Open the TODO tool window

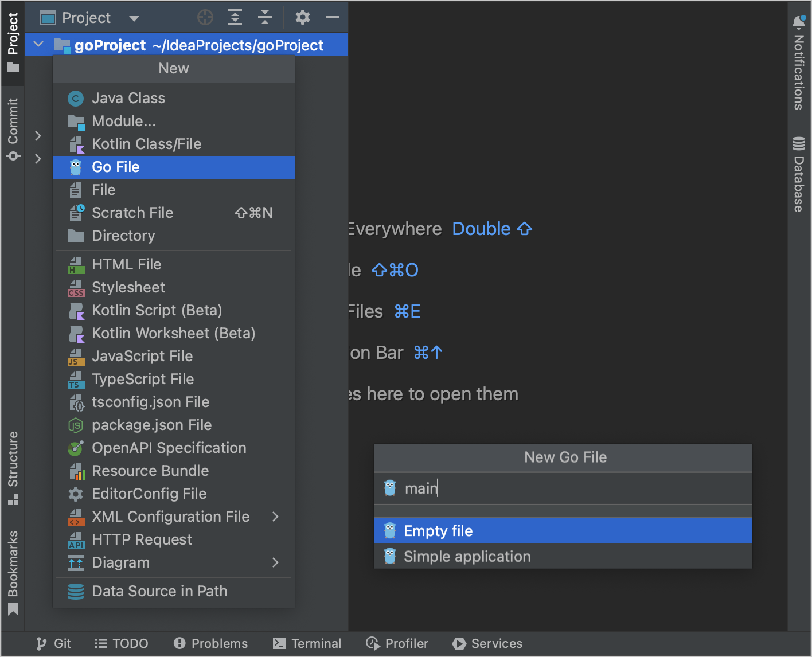click(x=122, y=643)
